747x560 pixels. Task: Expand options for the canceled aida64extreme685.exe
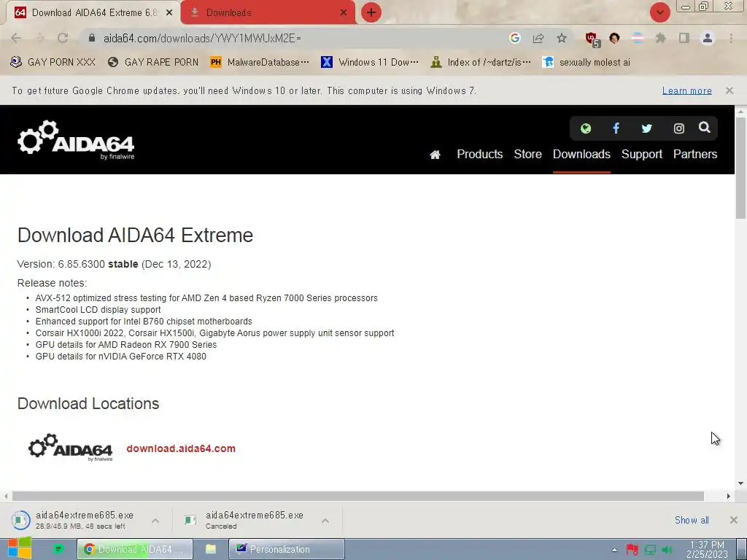pos(325,521)
